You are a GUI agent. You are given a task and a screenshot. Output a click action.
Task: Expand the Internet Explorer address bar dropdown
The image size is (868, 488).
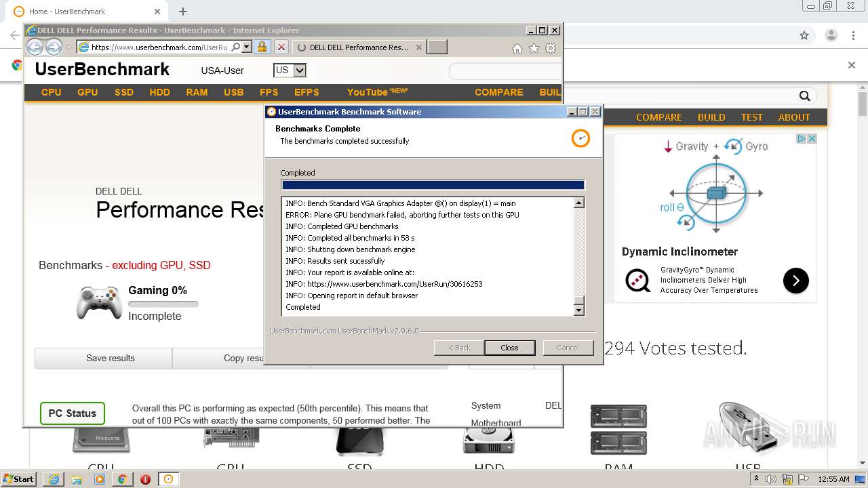[x=247, y=47]
